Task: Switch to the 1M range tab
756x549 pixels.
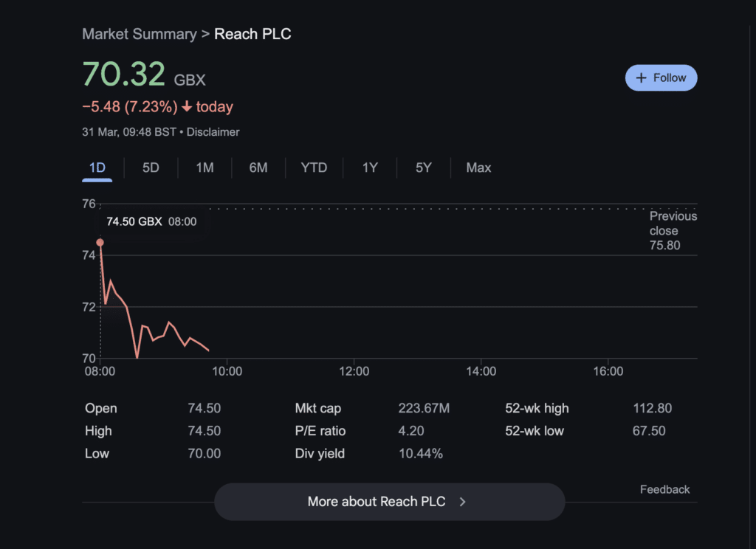Action: pos(205,168)
